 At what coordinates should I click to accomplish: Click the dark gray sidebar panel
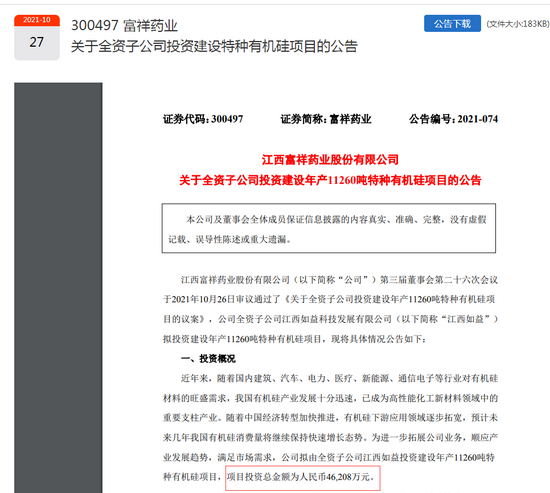tap(58, 288)
